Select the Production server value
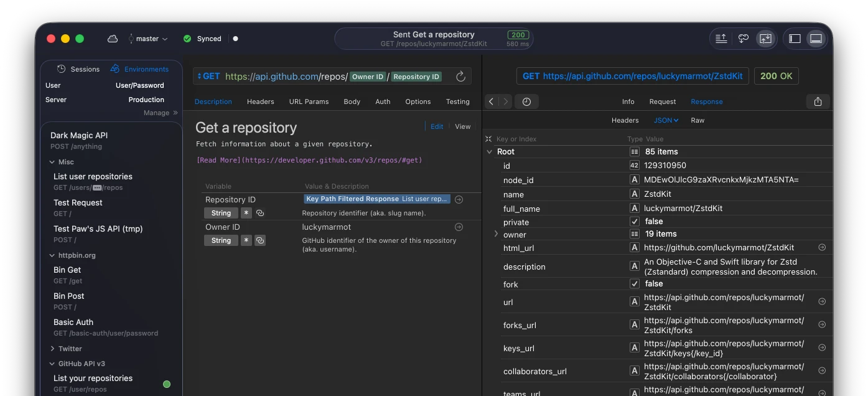868x396 pixels. point(146,100)
